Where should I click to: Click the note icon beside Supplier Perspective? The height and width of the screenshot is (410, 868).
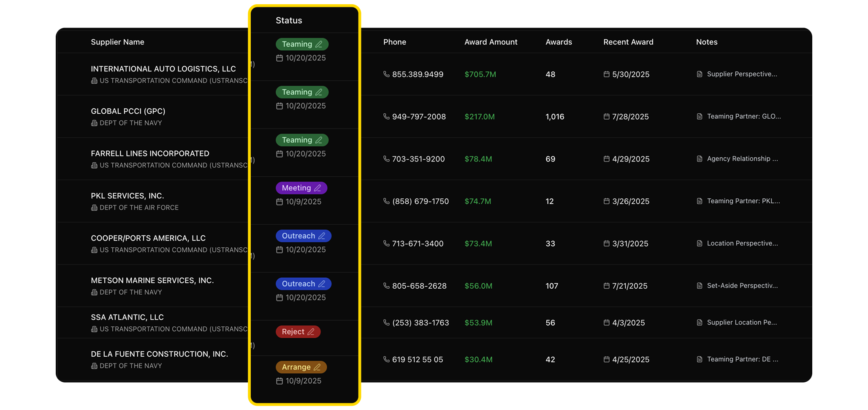click(700, 74)
